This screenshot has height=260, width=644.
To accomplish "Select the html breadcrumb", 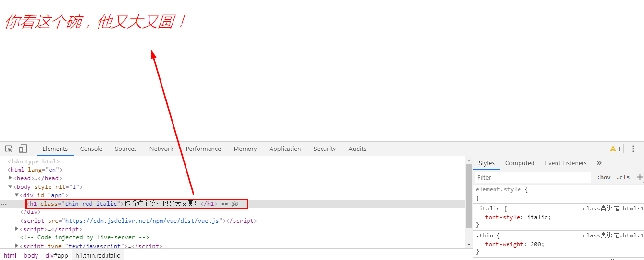I will pyautogui.click(x=10, y=255).
